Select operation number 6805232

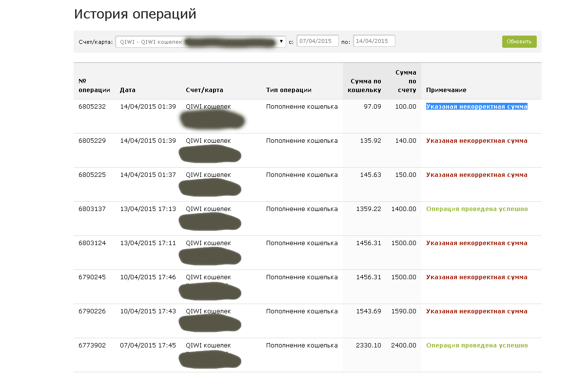pos(92,106)
